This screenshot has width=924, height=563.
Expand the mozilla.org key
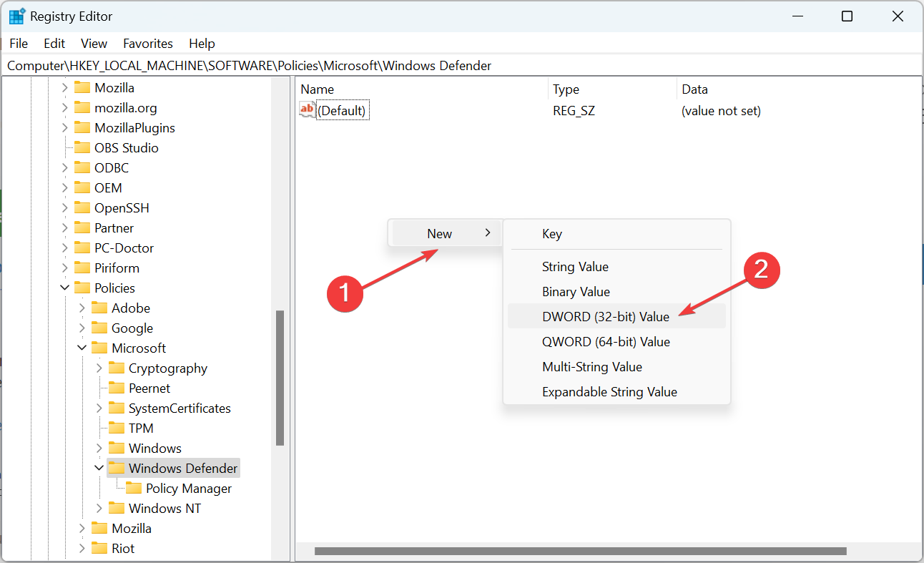coord(64,107)
